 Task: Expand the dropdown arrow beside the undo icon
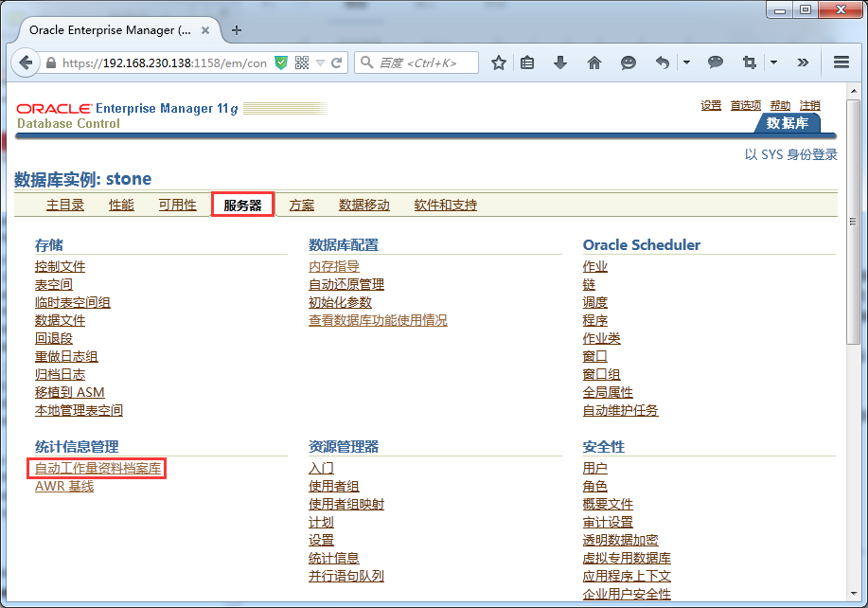(x=686, y=63)
